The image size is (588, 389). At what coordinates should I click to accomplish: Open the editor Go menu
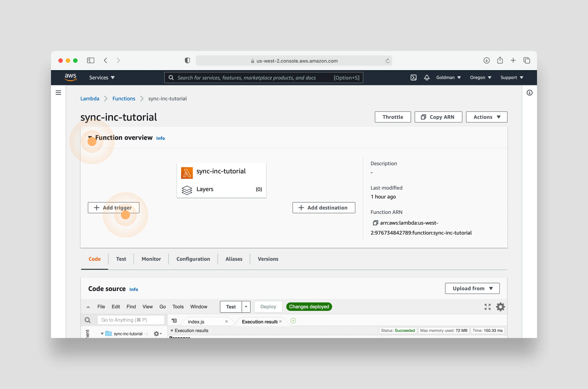pos(163,307)
